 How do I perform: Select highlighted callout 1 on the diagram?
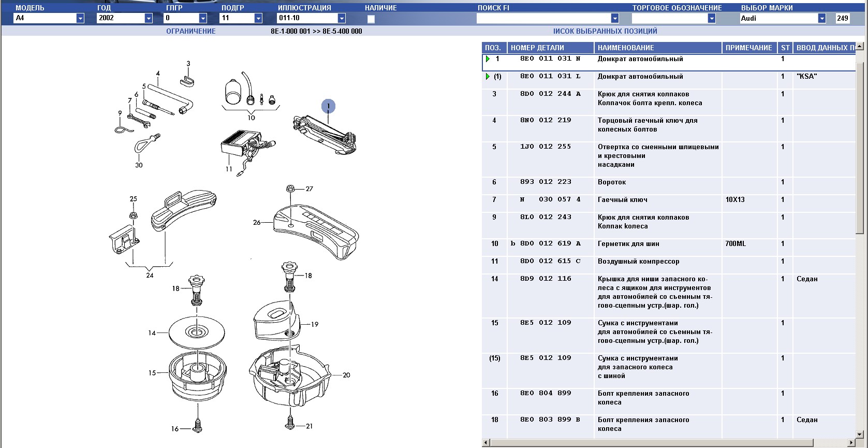click(x=328, y=106)
